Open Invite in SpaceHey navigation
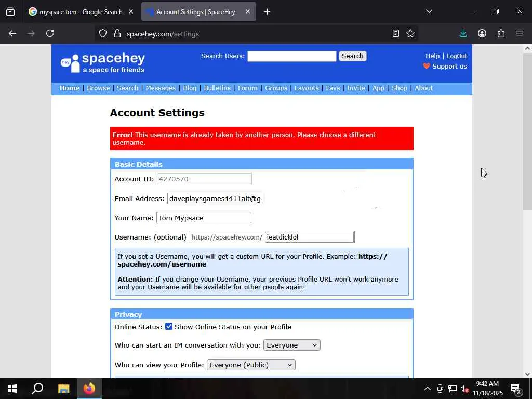Viewport: 532px width, 399px height. (x=356, y=88)
